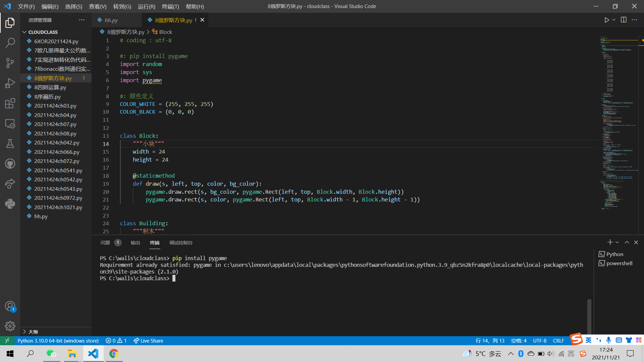Screen dimensions: 644x362
Task: Split the editor to the right
Action: (x=624, y=20)
